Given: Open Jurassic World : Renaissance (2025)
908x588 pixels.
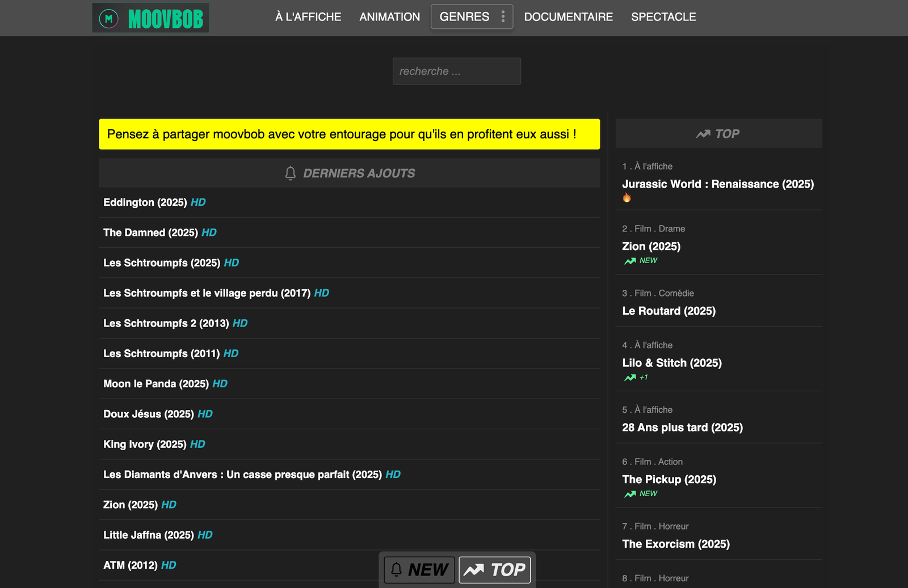Looking at the screenshot, I should (718, 184).
